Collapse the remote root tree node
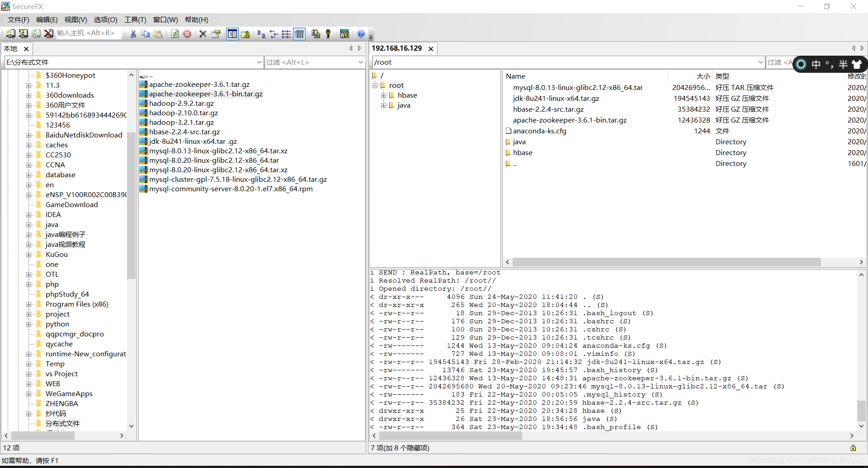The image size is (868, 468). pos(375,85)
